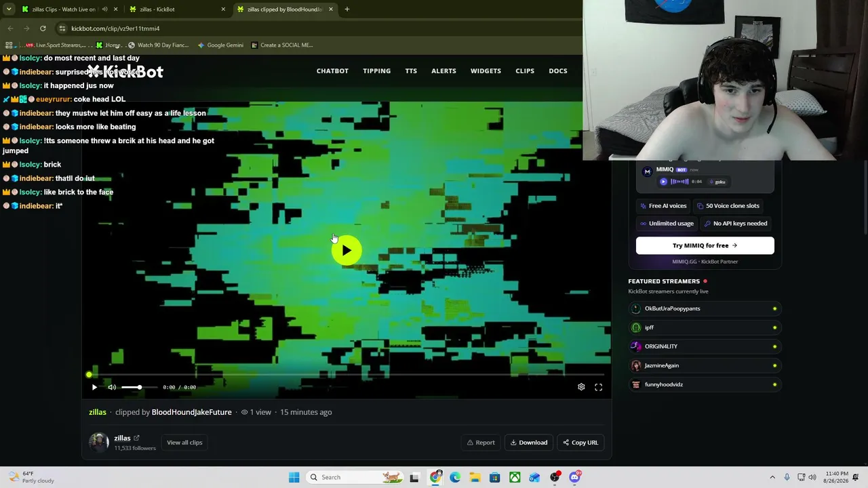This screenshot has height=488, width=868.
Task: Open the external link icon beside zillas
Action: [136, 438]
